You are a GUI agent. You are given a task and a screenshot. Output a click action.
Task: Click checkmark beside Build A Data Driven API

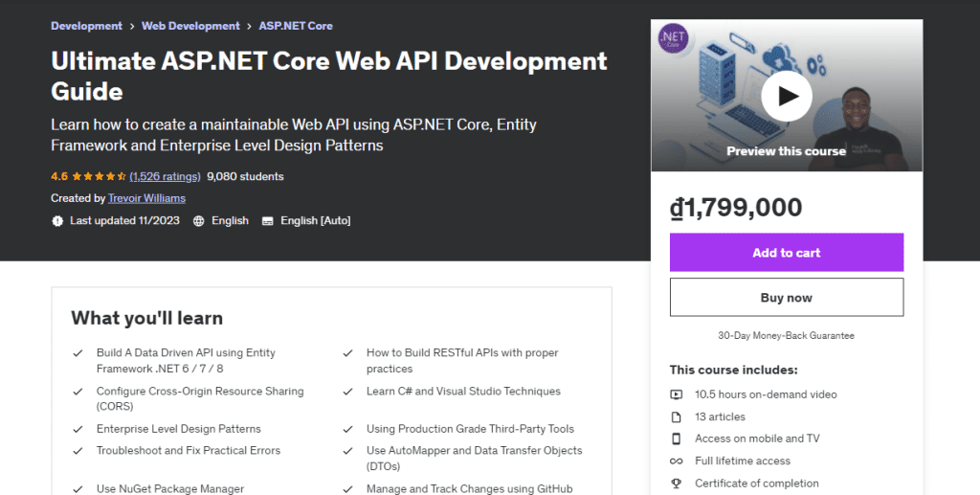pos(78,353)
